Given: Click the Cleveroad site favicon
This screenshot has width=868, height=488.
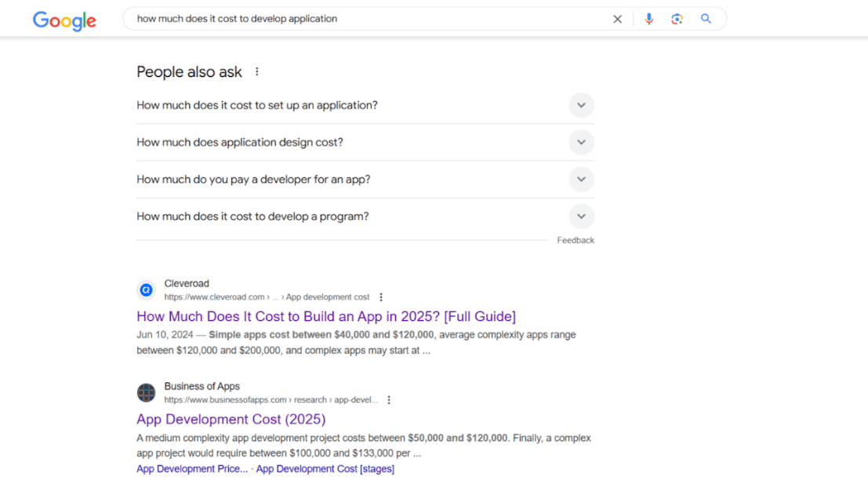Looking at the screenshot, I should click(x=146, y=290).
